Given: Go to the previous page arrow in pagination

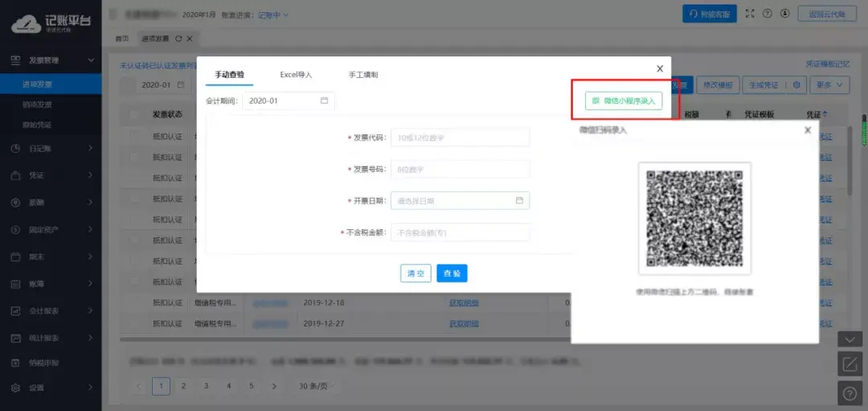Looking at the screenshot, I should 138,386.
